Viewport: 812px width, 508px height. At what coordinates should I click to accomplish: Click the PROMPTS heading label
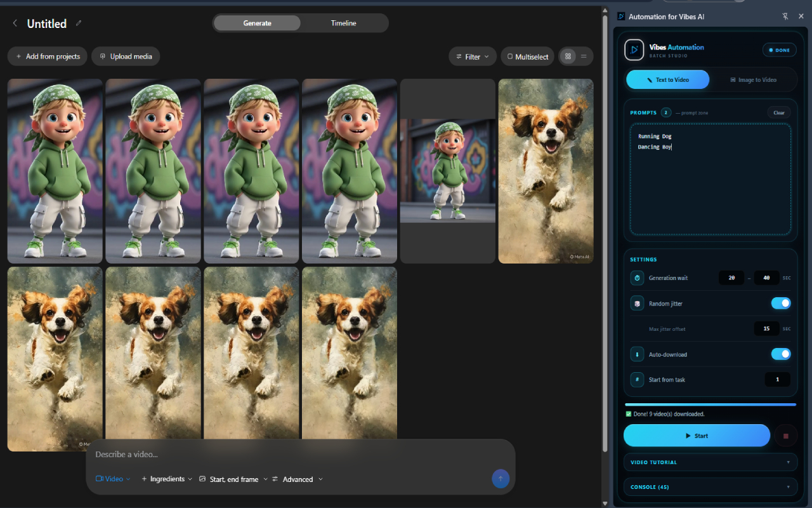point(643,112)
